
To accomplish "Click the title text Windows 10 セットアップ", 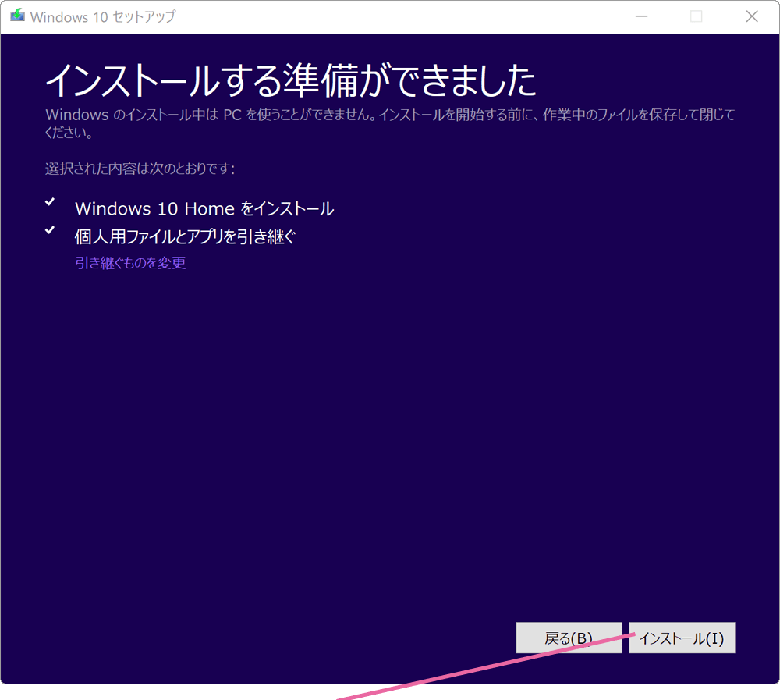I will click(103, 16).
